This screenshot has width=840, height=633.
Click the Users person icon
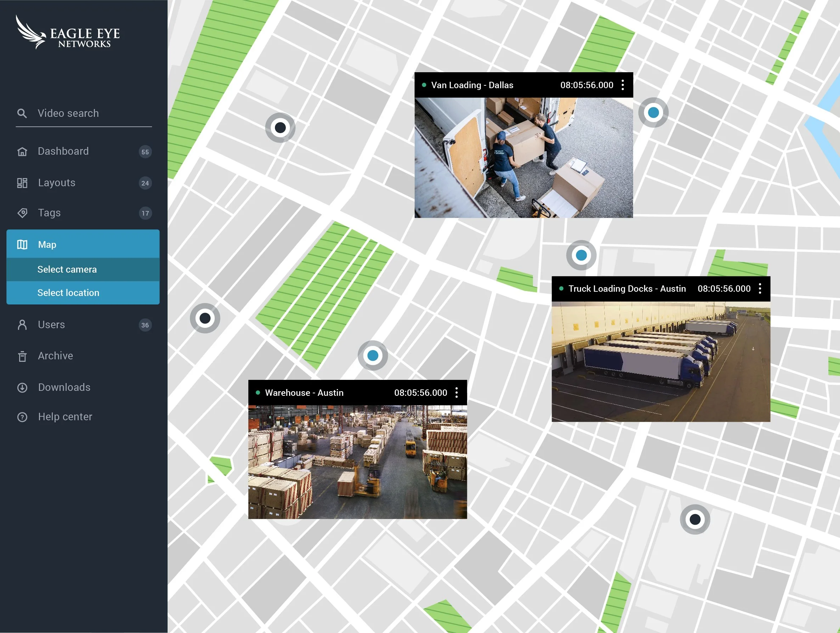(x=22, y=325)
